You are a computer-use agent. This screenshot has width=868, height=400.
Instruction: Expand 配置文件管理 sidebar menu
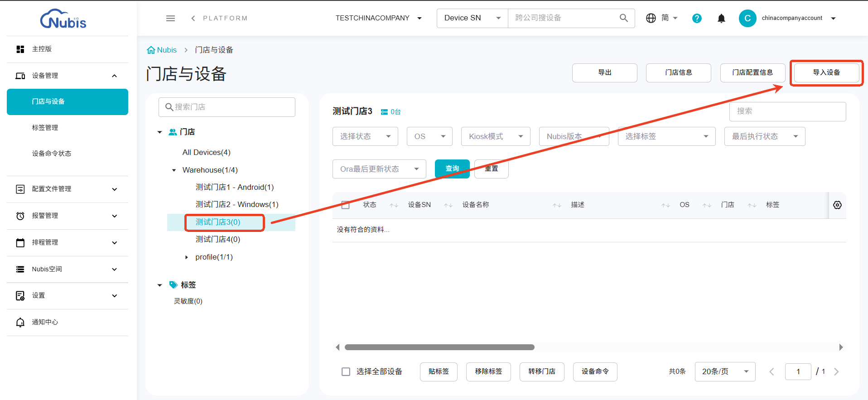click(x=68, y=189)
